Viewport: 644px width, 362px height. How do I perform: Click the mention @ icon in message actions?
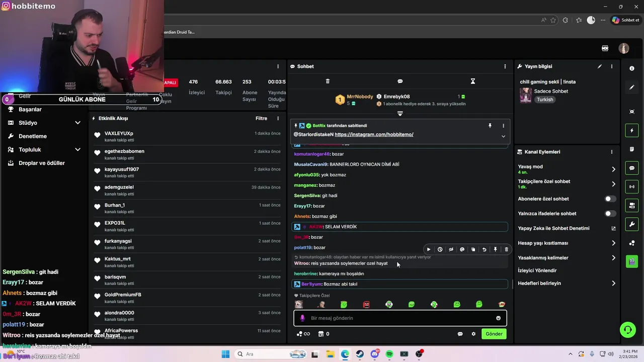[462, 249]
